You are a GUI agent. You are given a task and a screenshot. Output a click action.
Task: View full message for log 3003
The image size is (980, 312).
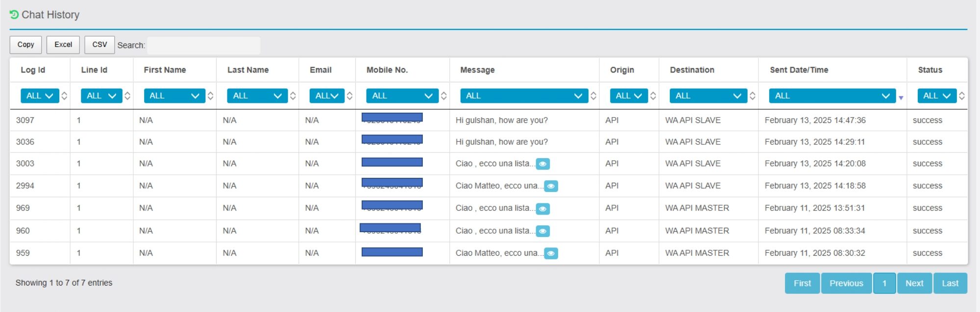pyautogui.click(x=542, y=164)
